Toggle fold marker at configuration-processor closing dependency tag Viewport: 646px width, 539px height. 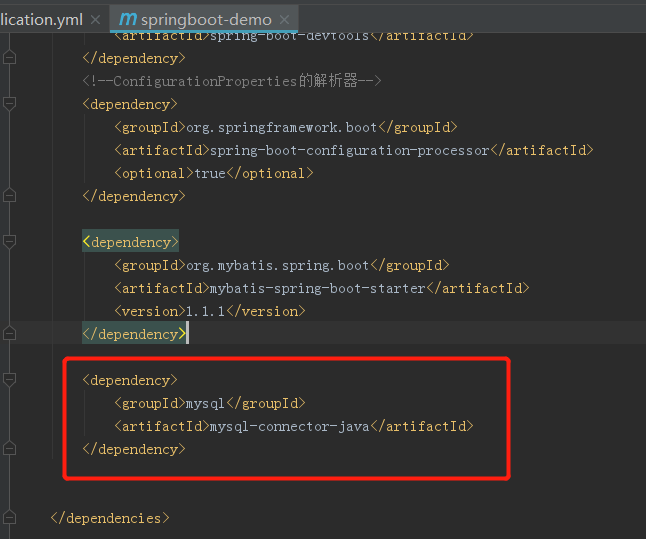point(10,196)
